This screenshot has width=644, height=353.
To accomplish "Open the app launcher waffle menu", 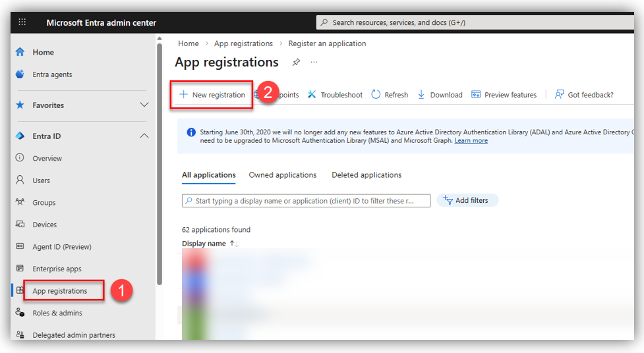I will [x=22, y=22].
